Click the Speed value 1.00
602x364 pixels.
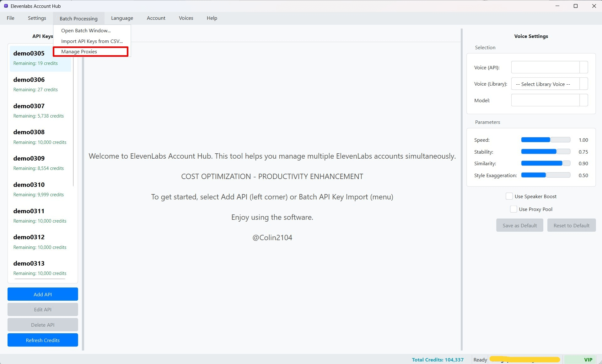pos(583,140)
